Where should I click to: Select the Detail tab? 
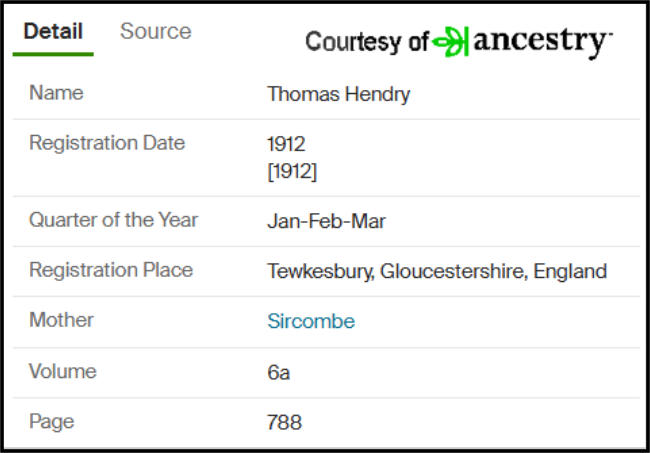(x=53, y=31)
